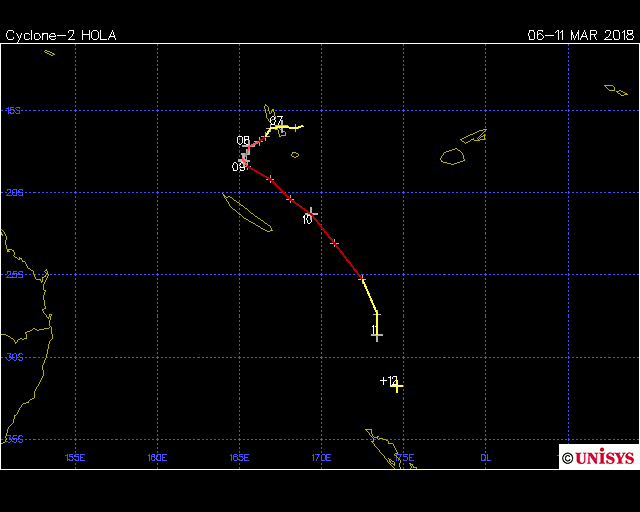Screen dimensions: 640x512
Task: Click the large Fiji island outline
Action: click(453, 156)
